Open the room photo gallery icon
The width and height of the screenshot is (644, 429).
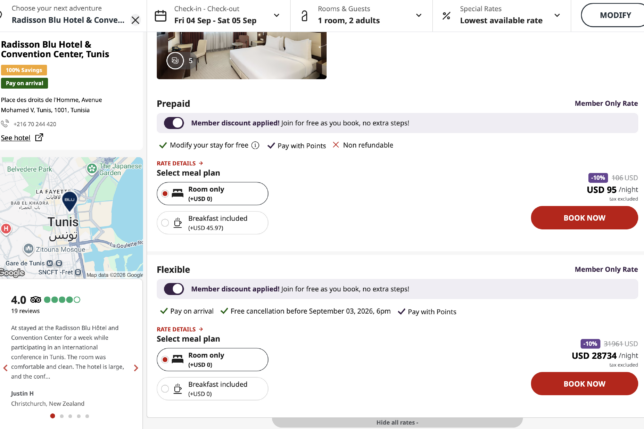click(x=174, y=60)
